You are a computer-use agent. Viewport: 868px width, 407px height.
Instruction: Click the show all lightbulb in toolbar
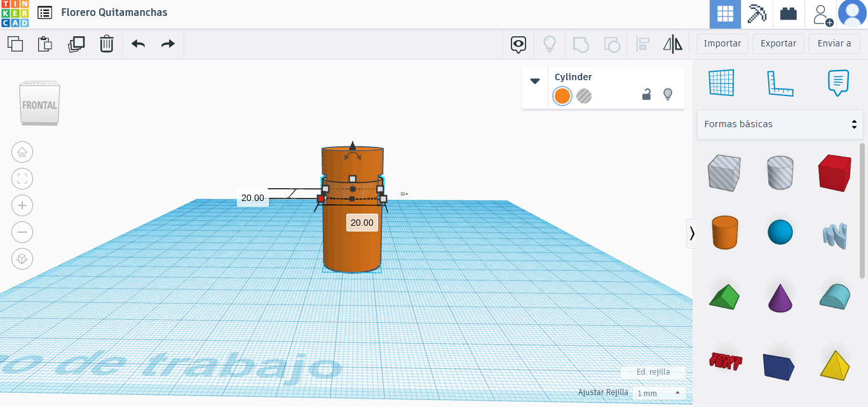550,44
